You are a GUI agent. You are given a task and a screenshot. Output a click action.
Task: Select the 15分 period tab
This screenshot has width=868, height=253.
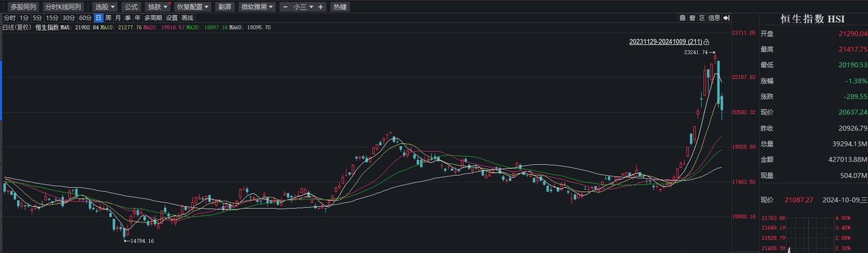[x=52, y=18]
